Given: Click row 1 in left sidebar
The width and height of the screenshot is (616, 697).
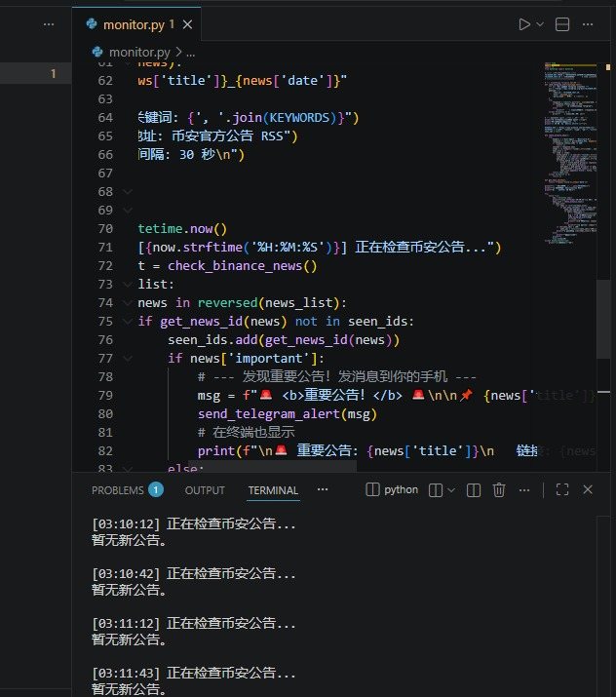Looking at the screenshot, I should [35, 73].
